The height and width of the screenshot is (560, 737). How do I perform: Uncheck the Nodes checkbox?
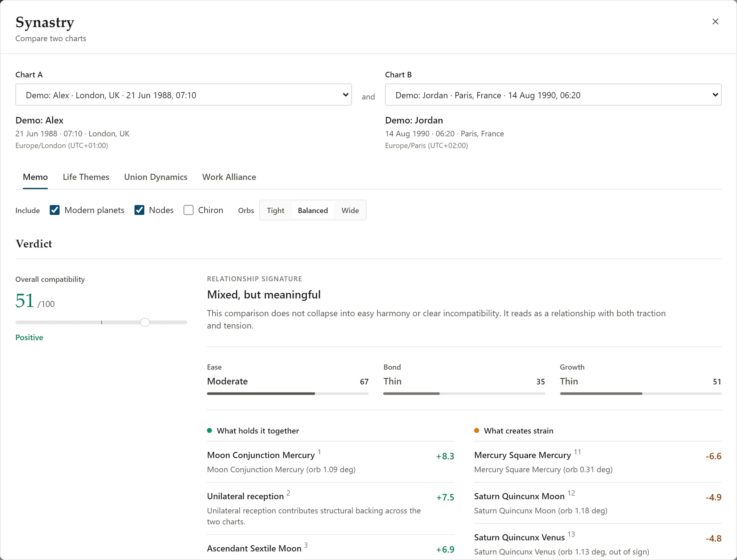point(139,210)
